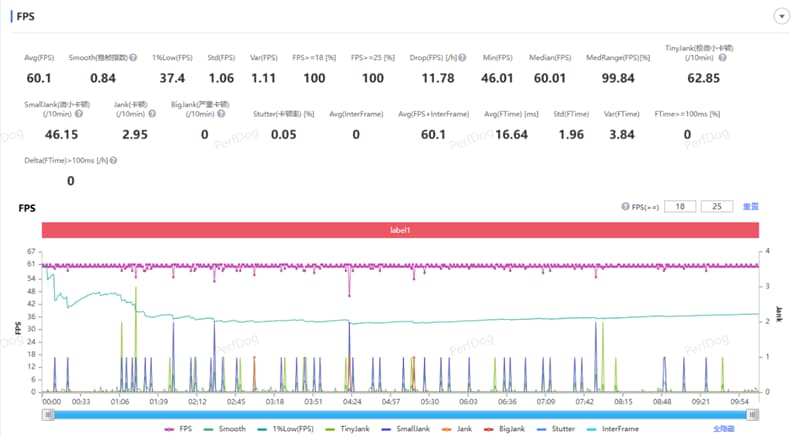Click the blue link at the legend's right end
The height and width of the screenshot is (437, 800).
[723, 429]
